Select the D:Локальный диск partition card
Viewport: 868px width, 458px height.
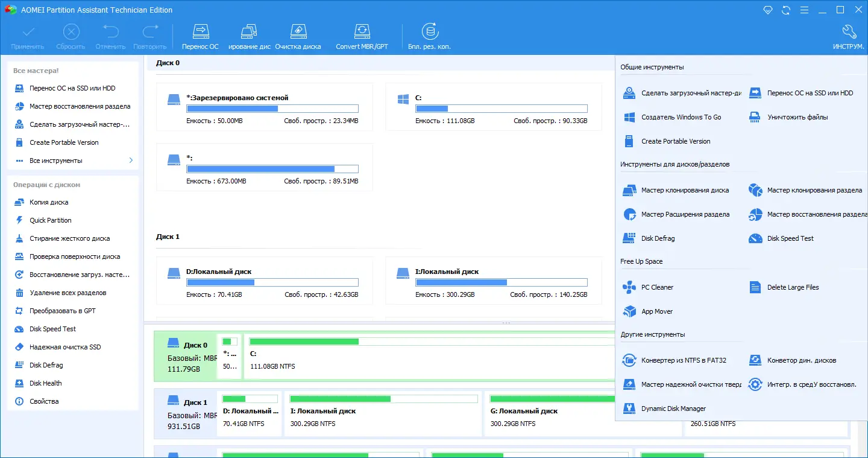264,281
